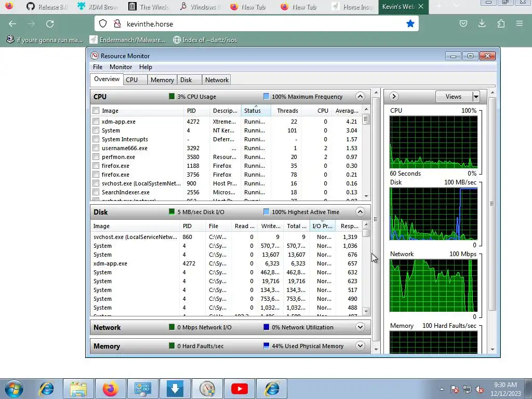Switch to the Memory tab
Viewport: 532px width, 399px height.
(x=162, y=79)
